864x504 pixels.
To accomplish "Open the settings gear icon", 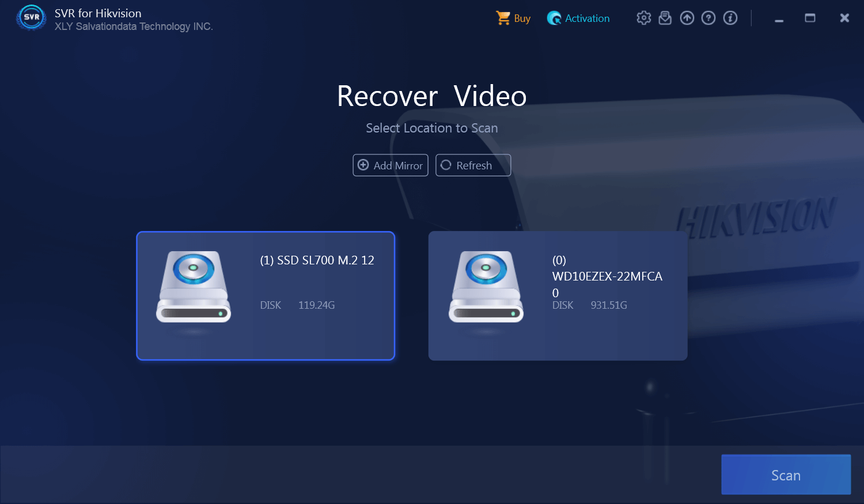I will pyautogui.click(x=643, y=18).
